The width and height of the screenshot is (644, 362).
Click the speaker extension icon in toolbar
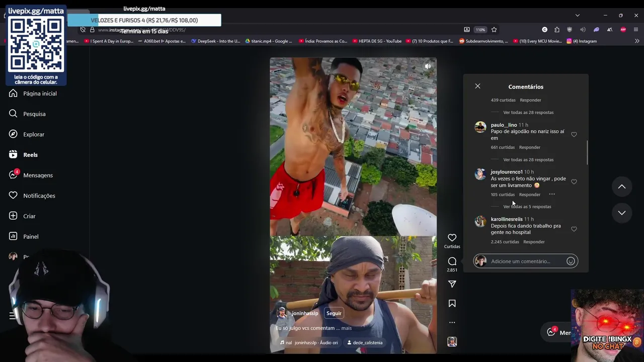[583, 30]
